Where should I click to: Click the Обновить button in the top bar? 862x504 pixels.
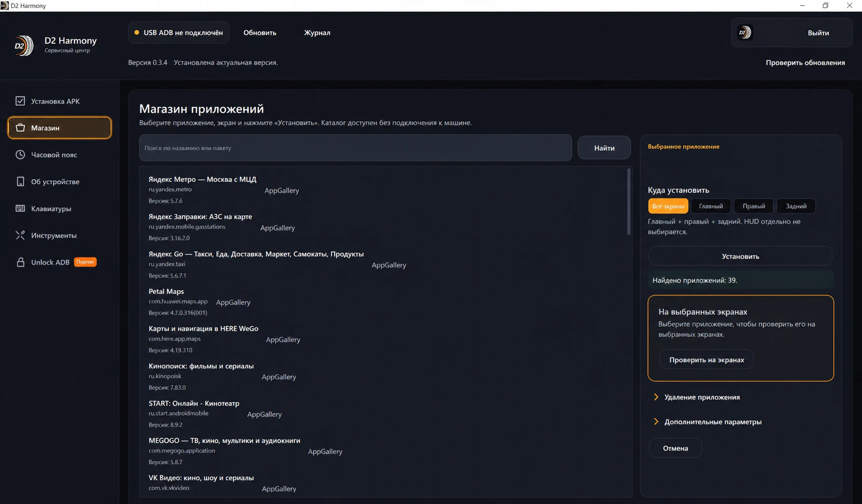point(260,33)
